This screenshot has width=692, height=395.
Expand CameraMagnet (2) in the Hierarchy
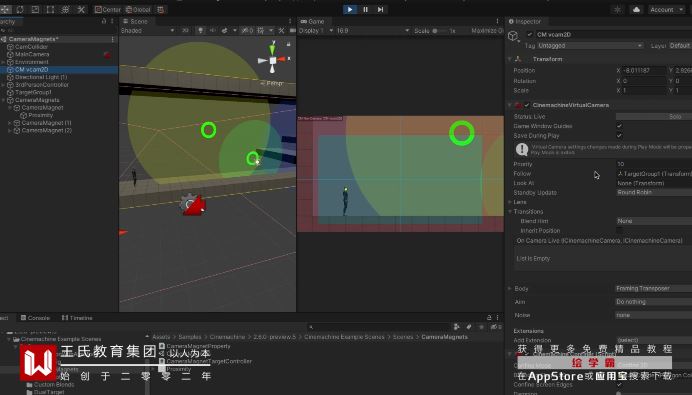pyautogui.click(x=10, y=131)
